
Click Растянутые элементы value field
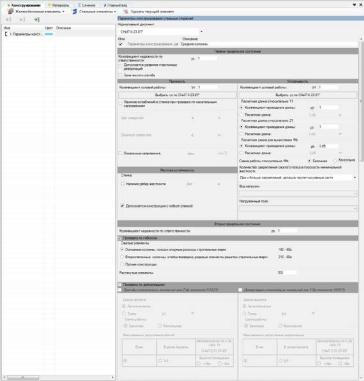[x=287, y=273]
